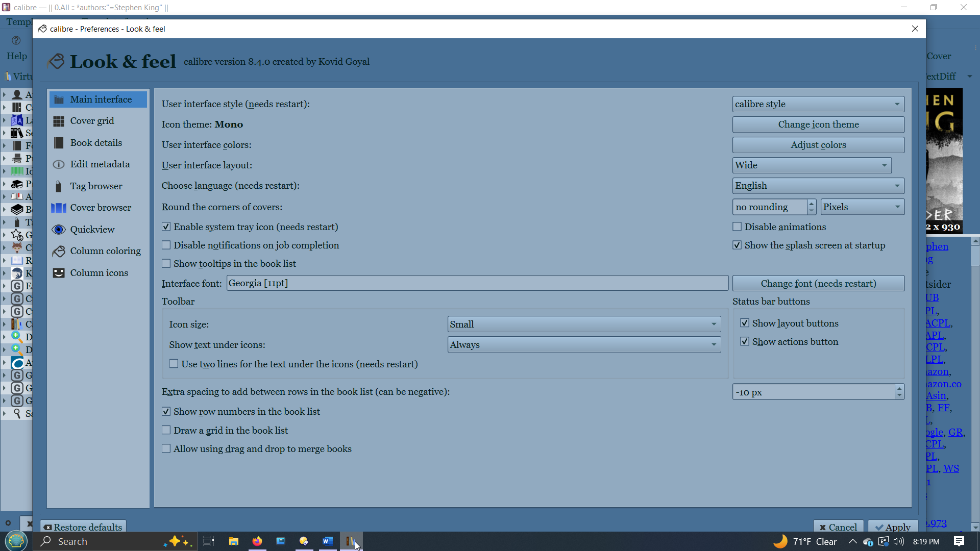Uncheck Show row numbers in book list
980x551 pixels.
pyautogui.click(x=166, y=412)
